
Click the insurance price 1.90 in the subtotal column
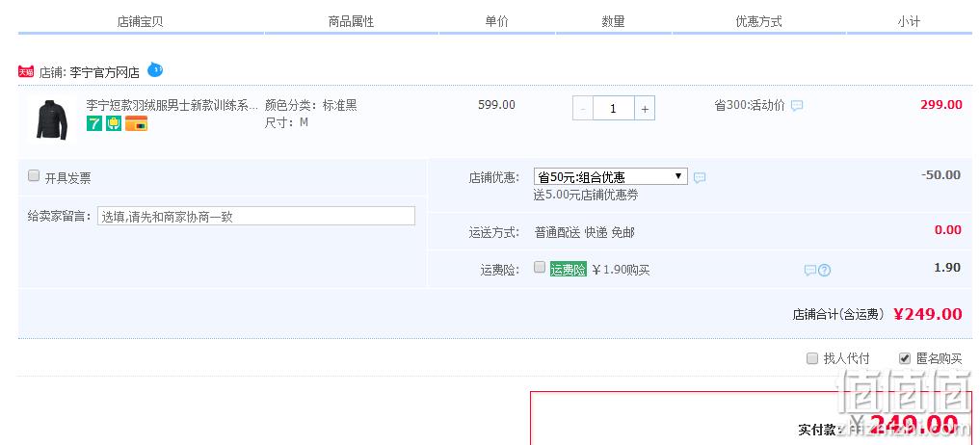pos(947,268)
